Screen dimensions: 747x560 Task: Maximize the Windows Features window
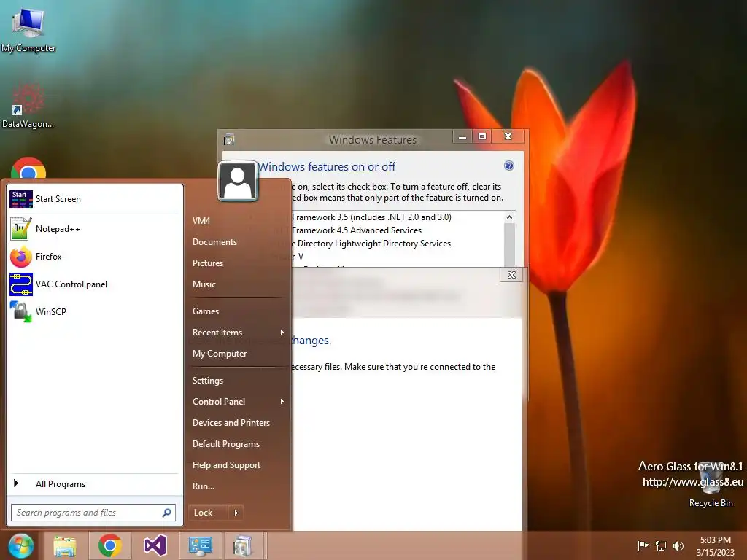coord(481,137)
